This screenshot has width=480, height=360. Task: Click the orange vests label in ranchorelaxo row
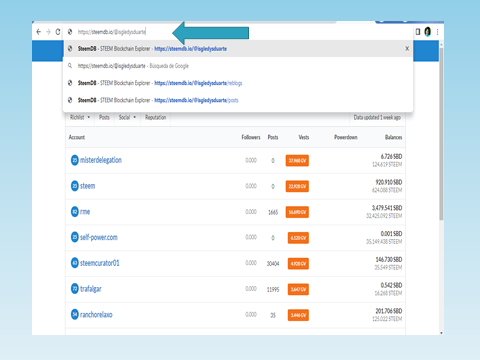[x=298, y=315]
